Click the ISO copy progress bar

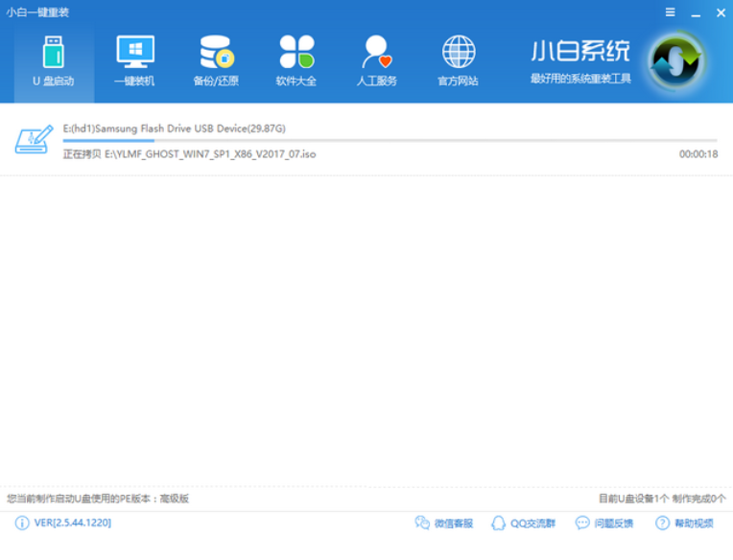coord(384,141)
